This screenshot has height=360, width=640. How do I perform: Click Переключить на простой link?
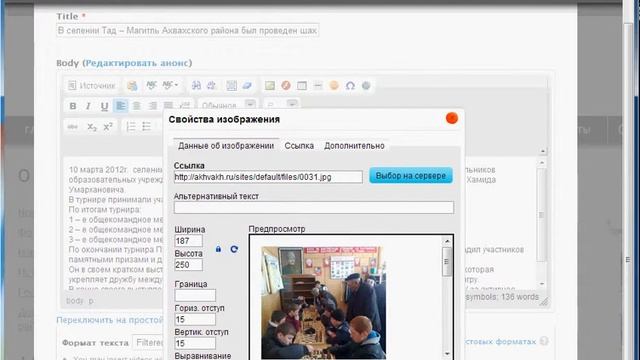110,320
